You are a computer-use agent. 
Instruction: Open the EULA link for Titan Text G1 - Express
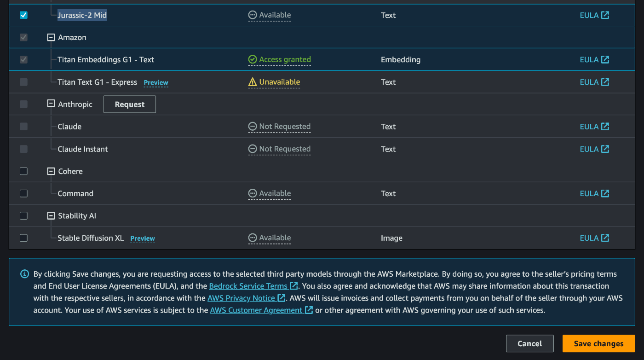594,82
